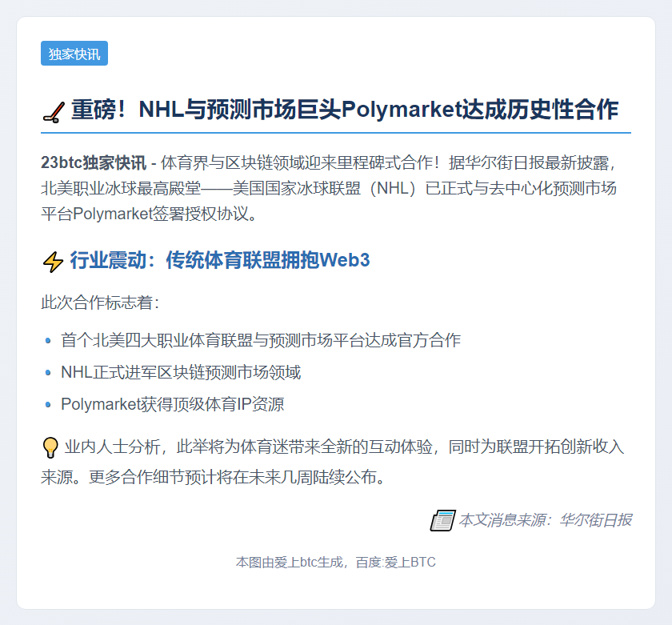Select list item NHL正式进军区块链预测市场领域
Viewport: 672px width, 625px height.
coord(181,372)
